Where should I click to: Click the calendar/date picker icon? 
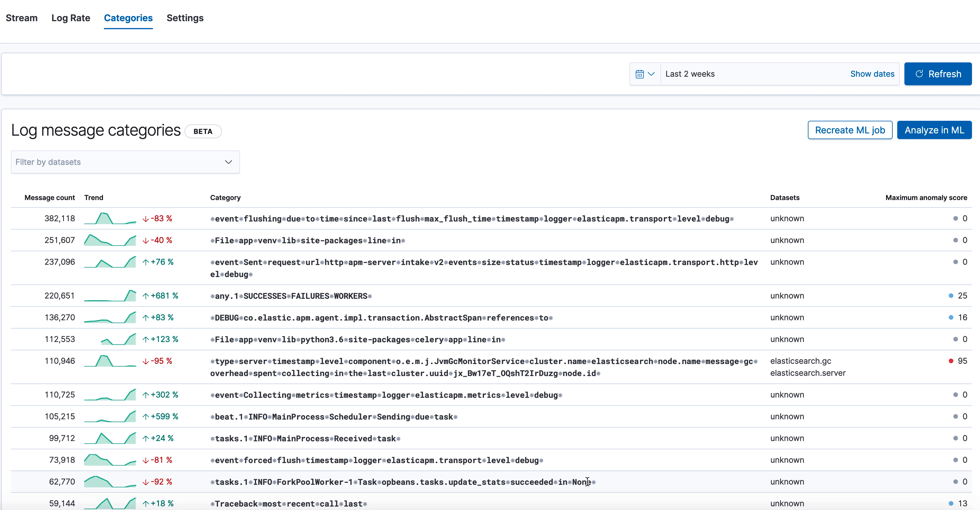pos(640,74)
